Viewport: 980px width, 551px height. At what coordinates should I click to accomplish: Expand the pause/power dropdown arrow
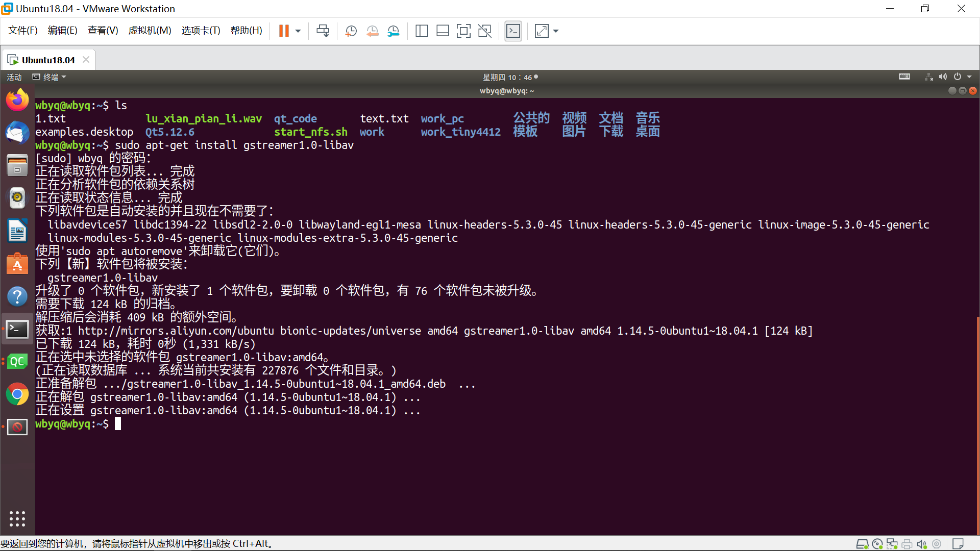[298, 31]
